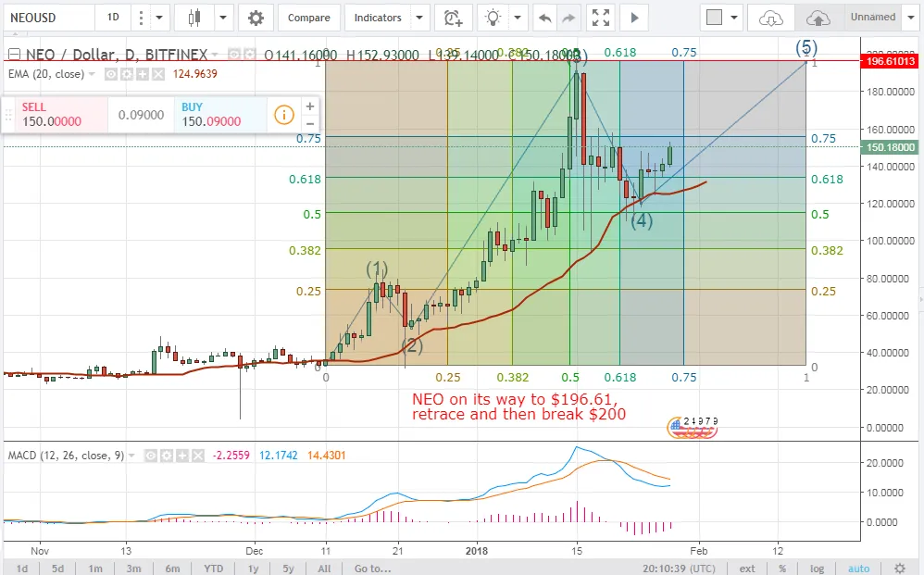Click the Unnamed chart layout name
Image resolution: width=924 pixels, height=575 pixels.
pyautogui.click(x=873, y=17)
